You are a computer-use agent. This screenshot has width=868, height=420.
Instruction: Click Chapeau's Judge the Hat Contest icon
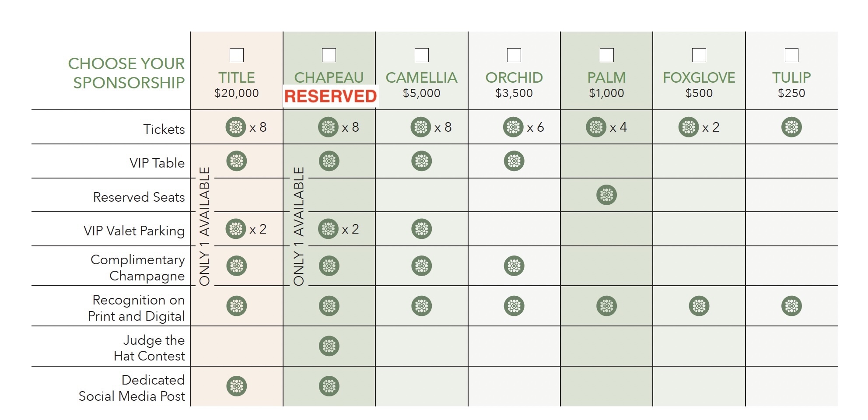tap(329, 346)
